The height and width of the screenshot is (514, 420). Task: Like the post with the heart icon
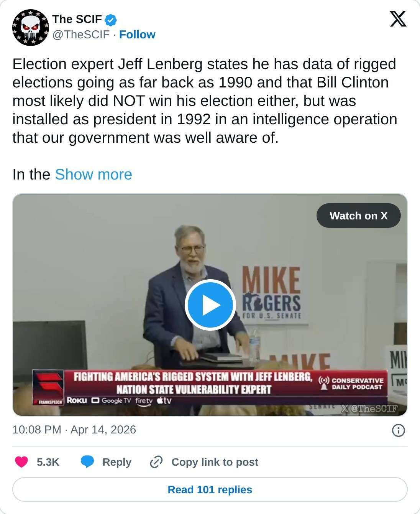click(21, 462)
